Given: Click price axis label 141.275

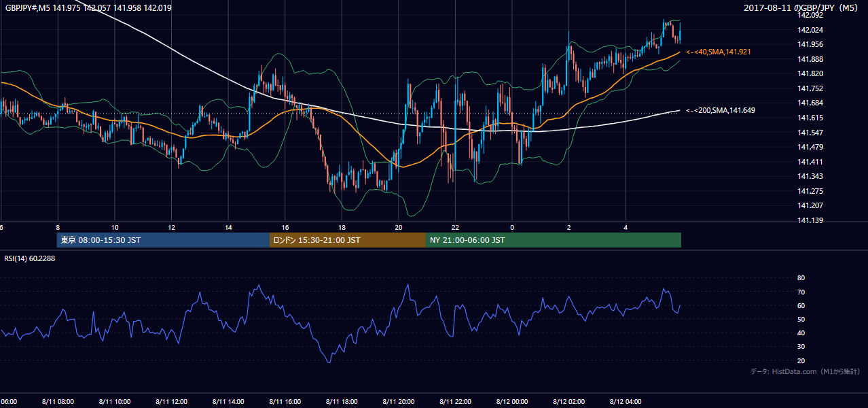Looking at the screenshot, I should coord(811,191).
